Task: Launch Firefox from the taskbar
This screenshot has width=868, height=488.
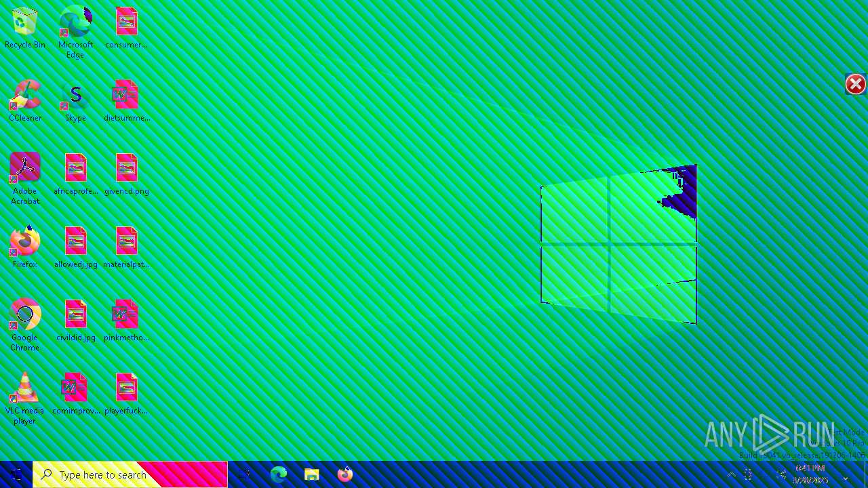Action: [345, 474]
